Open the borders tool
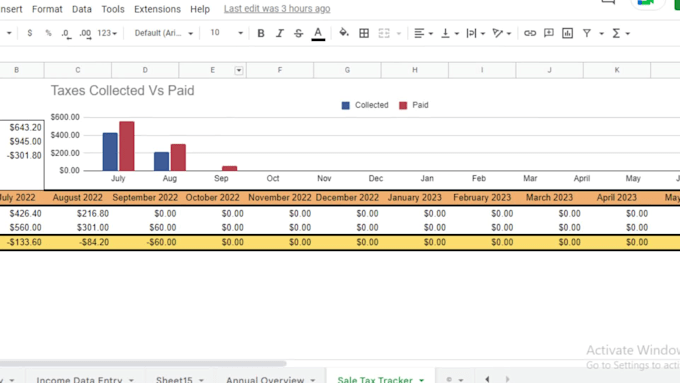The width and height of the screenshot is (680, 383). pyautogui.click(x=364, y=33)
